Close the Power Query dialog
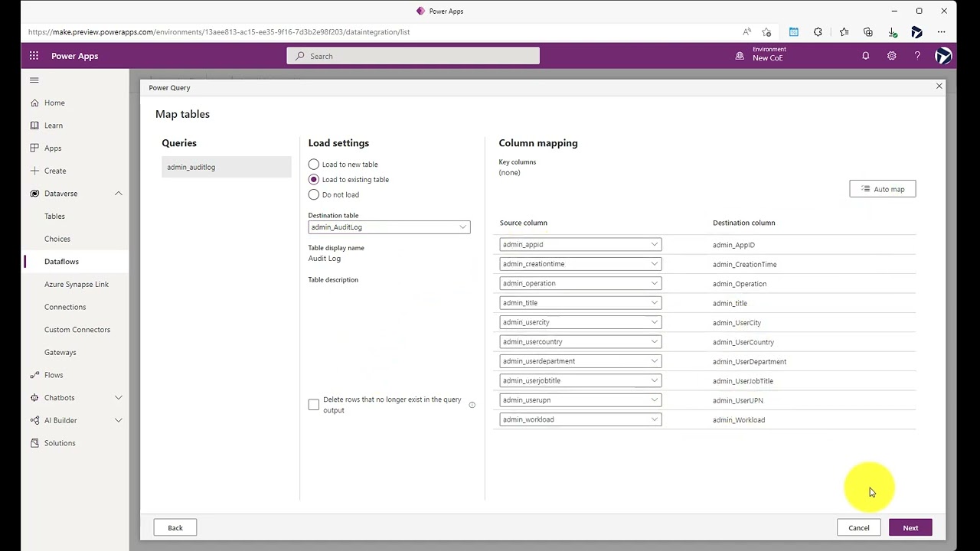This screenshot has width=980, height=551. pos(939,86)
